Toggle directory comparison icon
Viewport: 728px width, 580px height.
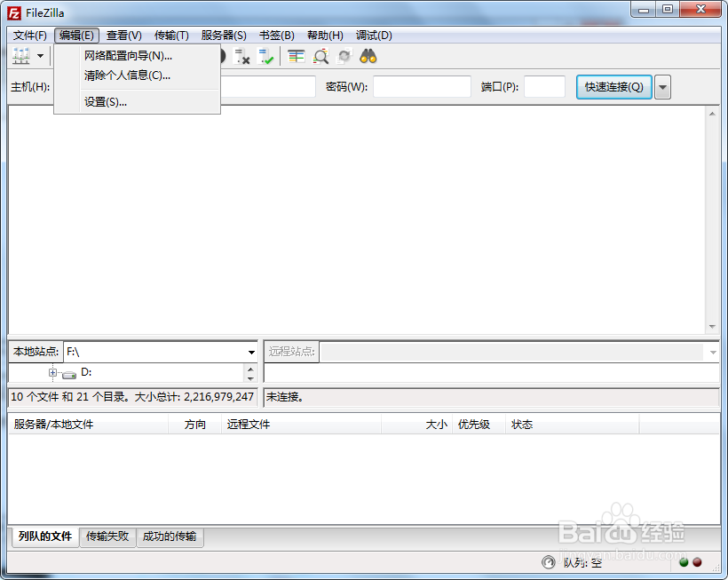320,56
